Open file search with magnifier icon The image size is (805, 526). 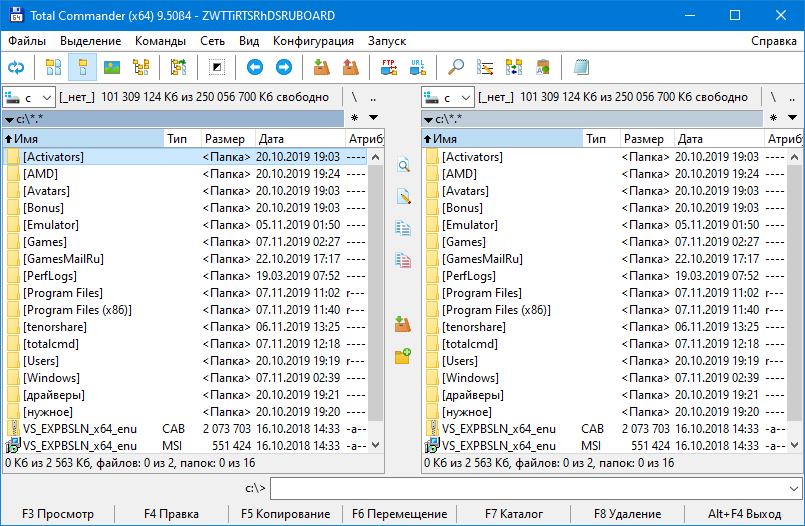click(455, 67)
